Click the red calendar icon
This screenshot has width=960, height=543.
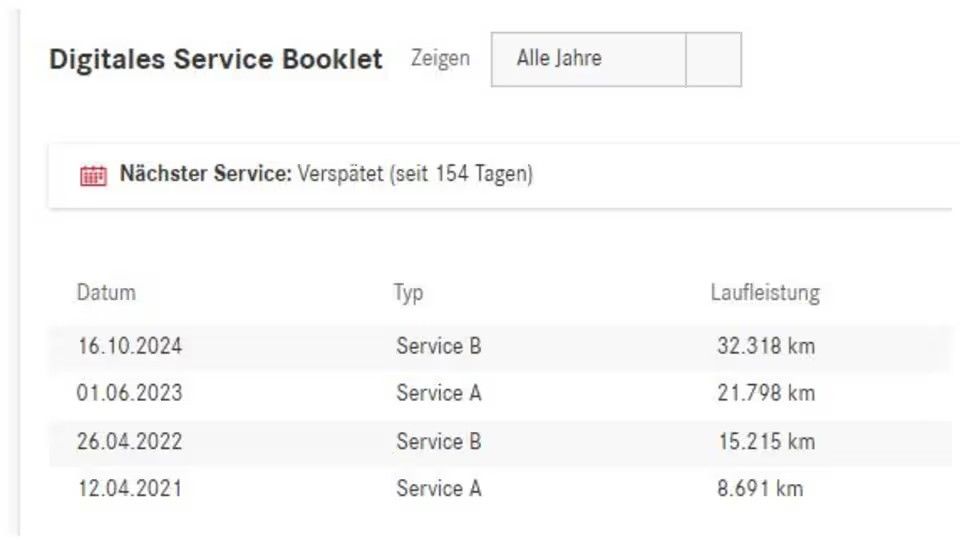coord(93,176)
